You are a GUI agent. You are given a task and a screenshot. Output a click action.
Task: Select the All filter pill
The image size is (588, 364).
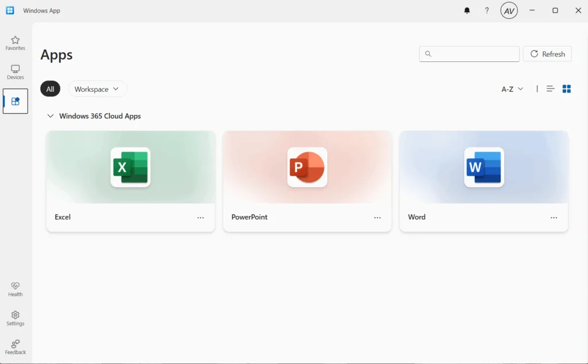click(51, 89)
